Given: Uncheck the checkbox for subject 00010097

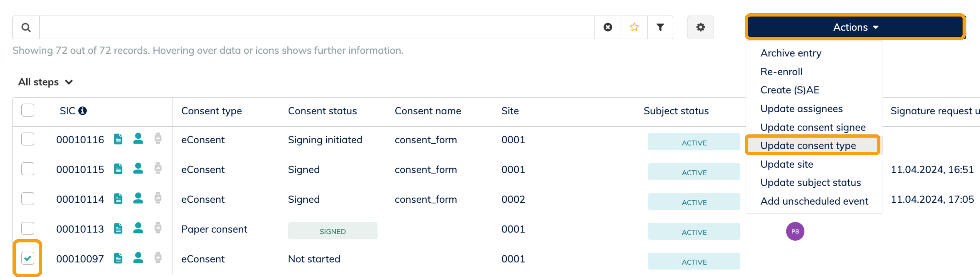Looking at the screenshot, I should [28, 258].
